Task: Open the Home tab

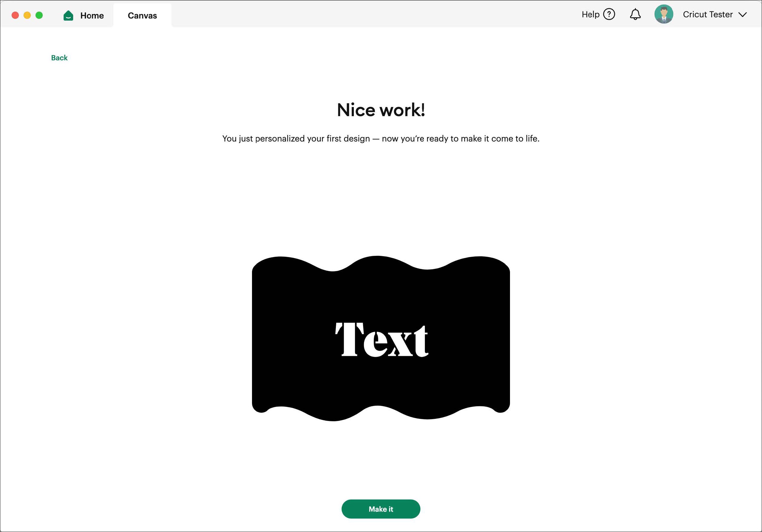Action: pyautogui.click(x=92, y=16)
